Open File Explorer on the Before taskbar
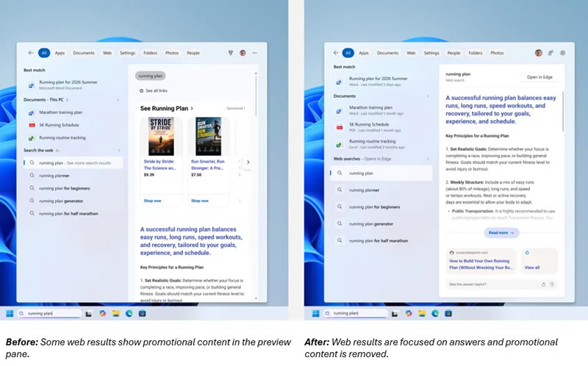This screenshot has width=588, height=366. coord(116,314)
